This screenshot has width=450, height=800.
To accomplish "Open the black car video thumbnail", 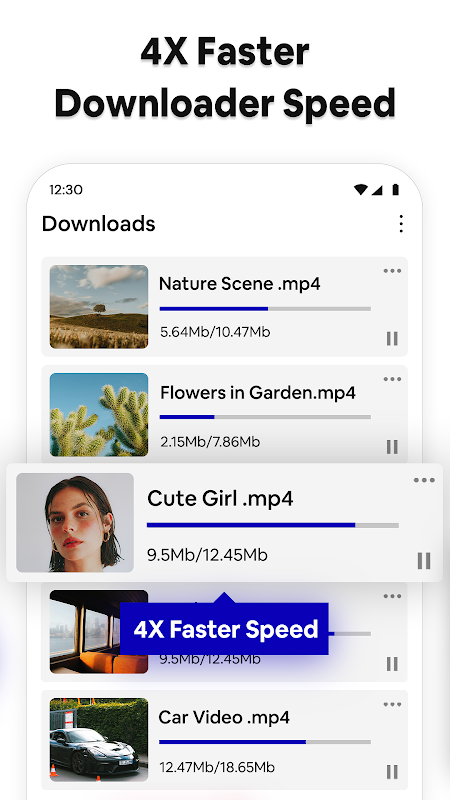I will 99,740.
